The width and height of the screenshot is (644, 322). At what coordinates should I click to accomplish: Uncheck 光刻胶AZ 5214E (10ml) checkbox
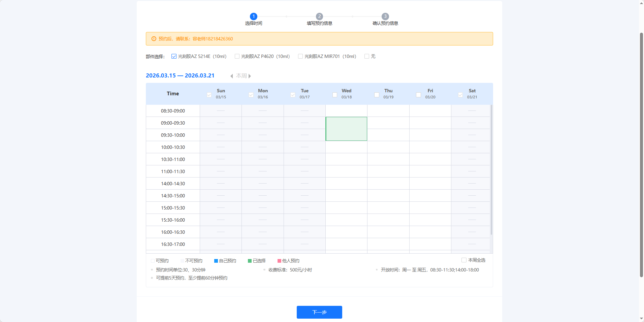174,56
